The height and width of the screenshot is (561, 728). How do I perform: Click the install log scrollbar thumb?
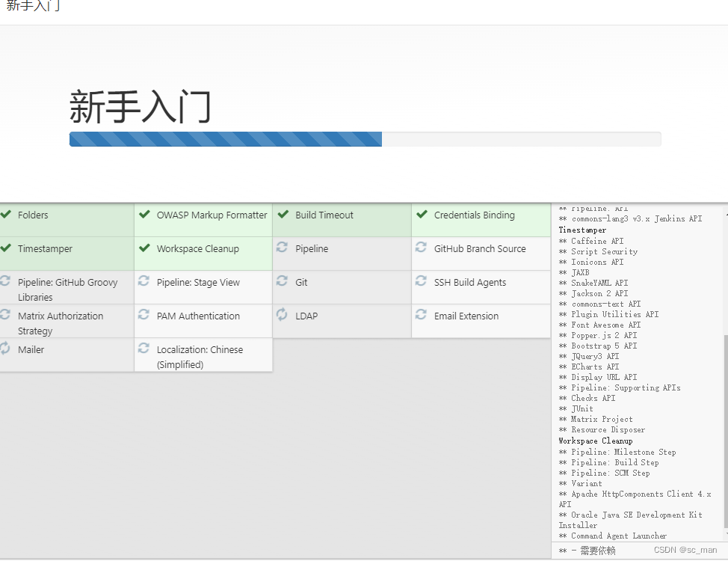click(x=726, y=432)
